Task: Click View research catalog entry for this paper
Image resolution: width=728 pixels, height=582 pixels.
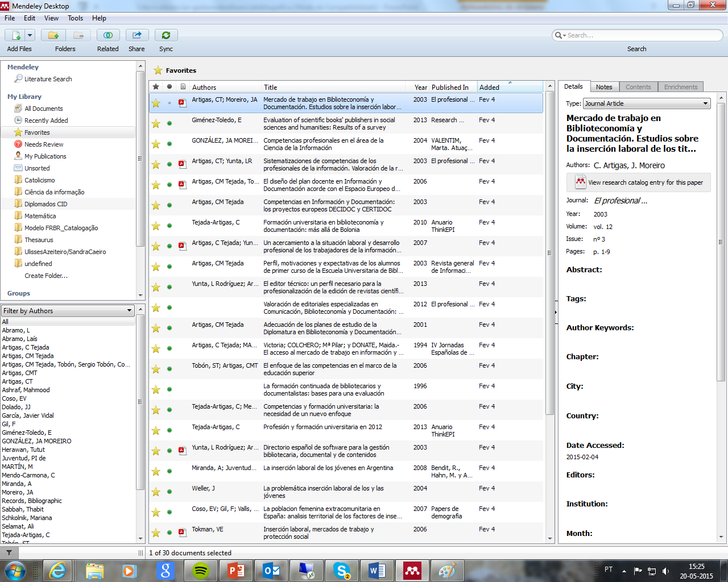Action: tap(639, 182)
